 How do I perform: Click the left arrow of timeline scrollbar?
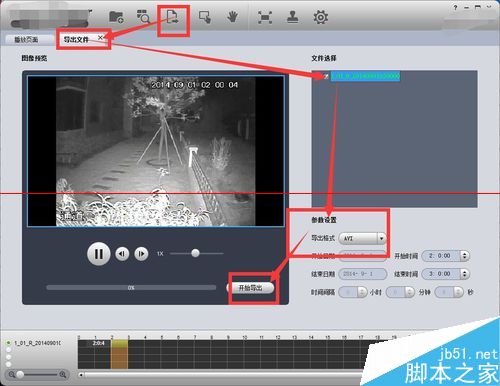coord(81,375)
